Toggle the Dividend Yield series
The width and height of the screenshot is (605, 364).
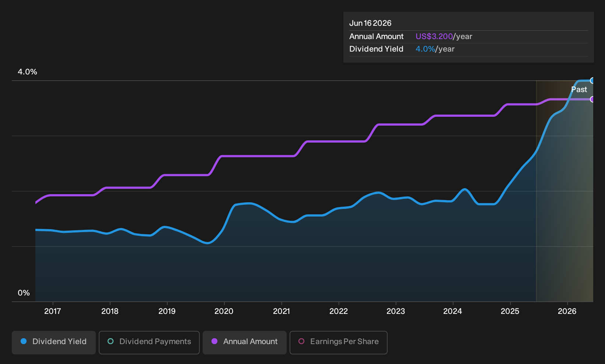pyautogui.click(x=54, y=343)
